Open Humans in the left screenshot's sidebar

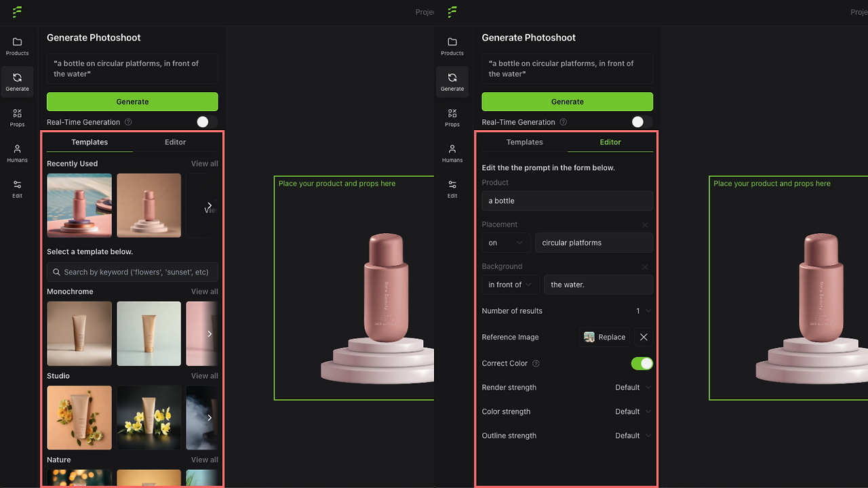17,153
